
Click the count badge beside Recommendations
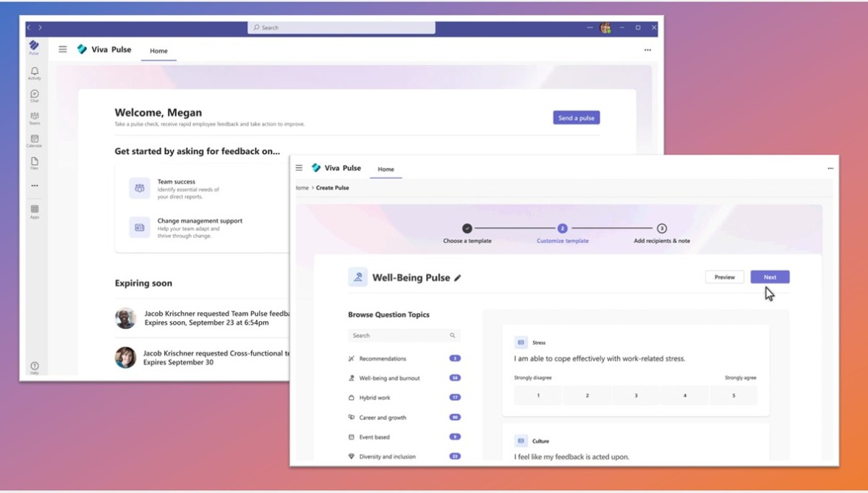point(455,359)
